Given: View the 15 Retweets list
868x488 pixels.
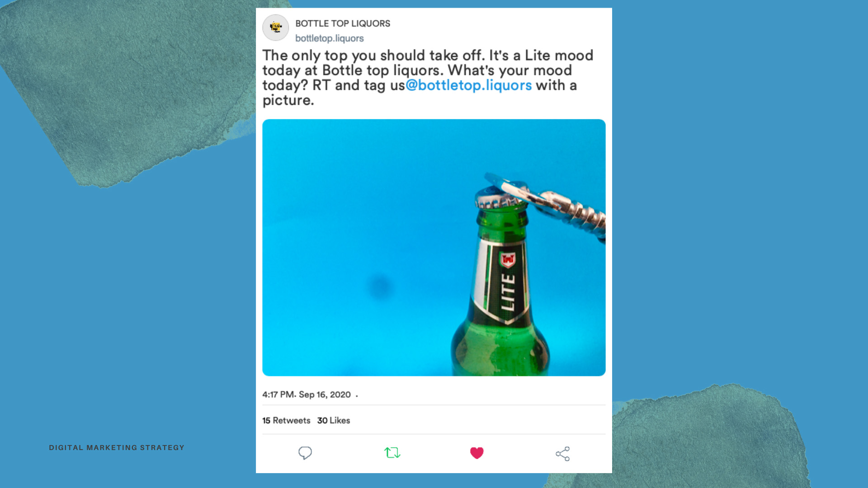Looking at the screenshot, I should (x=286, y=420).
